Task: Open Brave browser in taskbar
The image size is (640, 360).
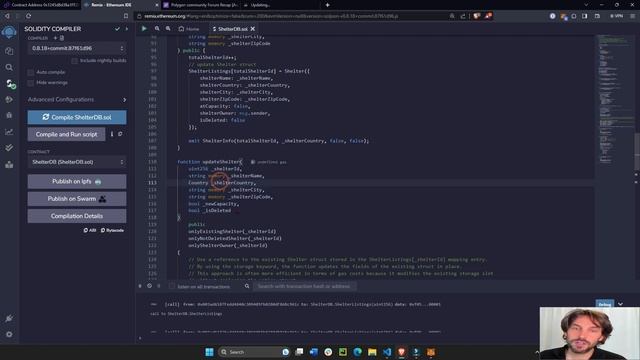Action: click(402, 352)
